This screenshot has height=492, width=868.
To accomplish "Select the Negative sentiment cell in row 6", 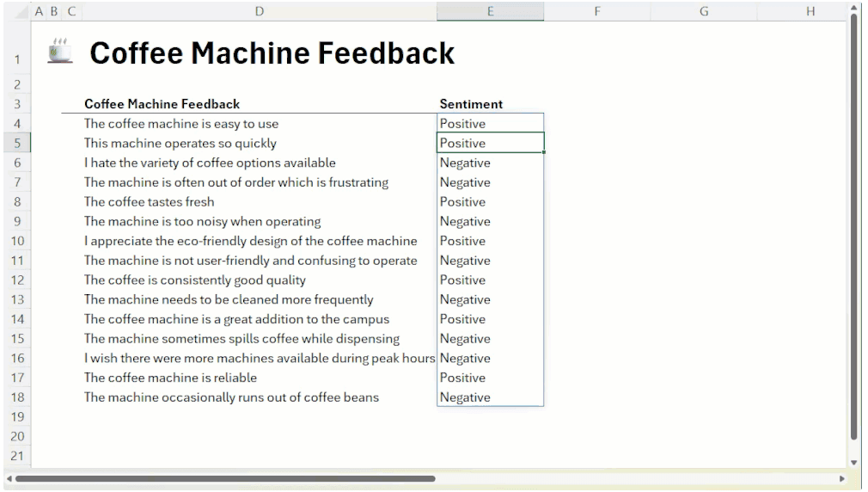I will click(x=490, y=163).
